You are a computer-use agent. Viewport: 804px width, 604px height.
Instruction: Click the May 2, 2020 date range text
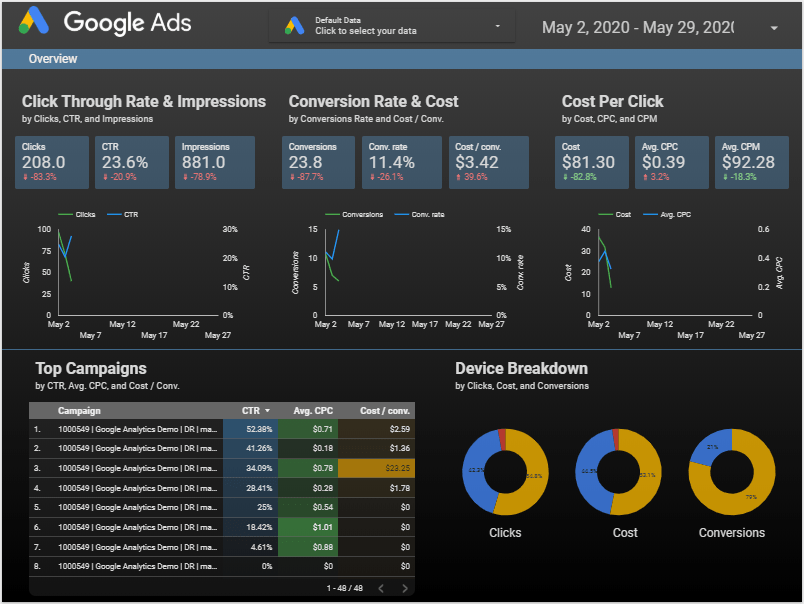[x=637, y=27]
